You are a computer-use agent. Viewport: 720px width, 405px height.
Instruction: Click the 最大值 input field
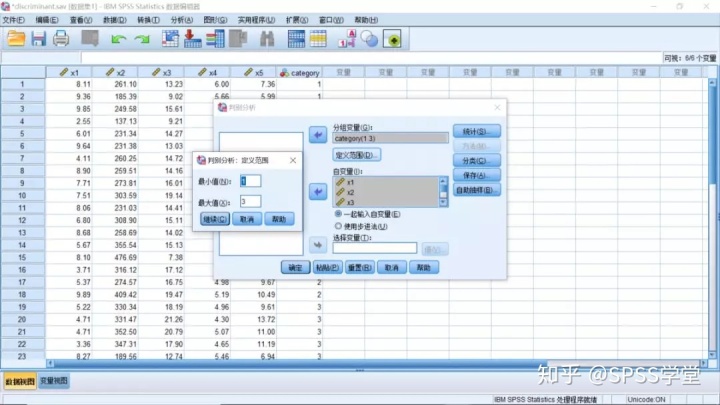[x=250, y=201]
